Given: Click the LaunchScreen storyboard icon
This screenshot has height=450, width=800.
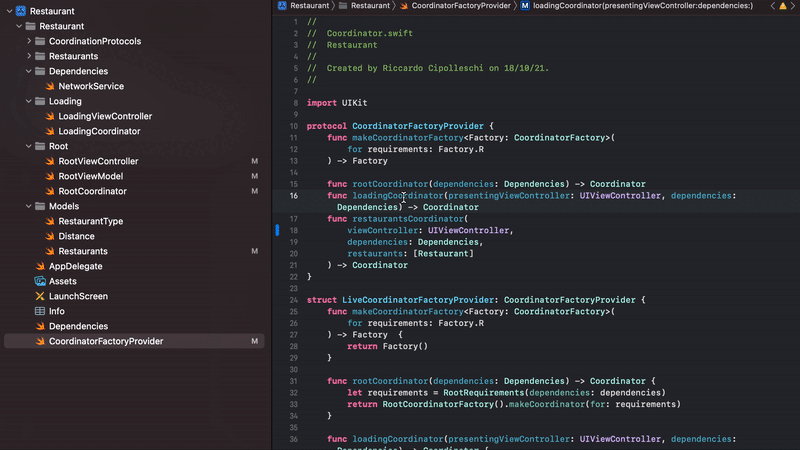Looking at the screenshot, I should tap(40, 296).
